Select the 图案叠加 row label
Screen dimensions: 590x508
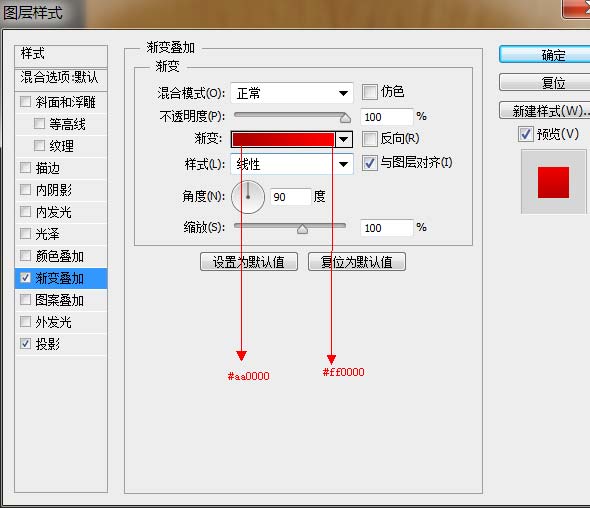point(59,300)
